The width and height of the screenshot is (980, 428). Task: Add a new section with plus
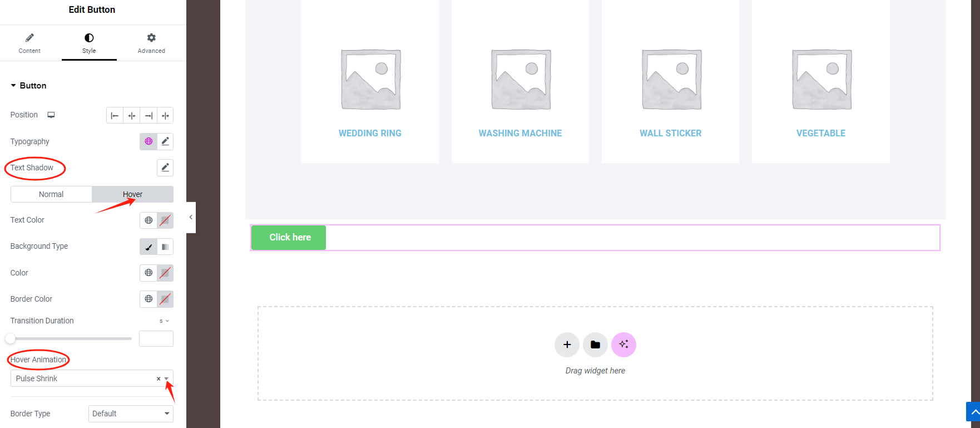(567, 345)
